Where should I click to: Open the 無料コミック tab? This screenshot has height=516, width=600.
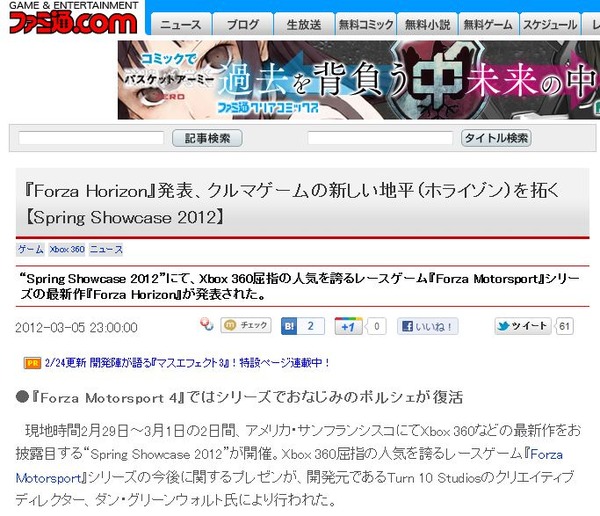[x=366, y=24]
